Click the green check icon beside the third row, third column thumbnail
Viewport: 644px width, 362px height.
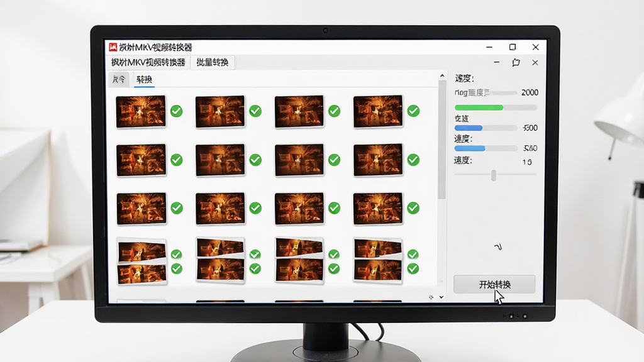point(335,208)
